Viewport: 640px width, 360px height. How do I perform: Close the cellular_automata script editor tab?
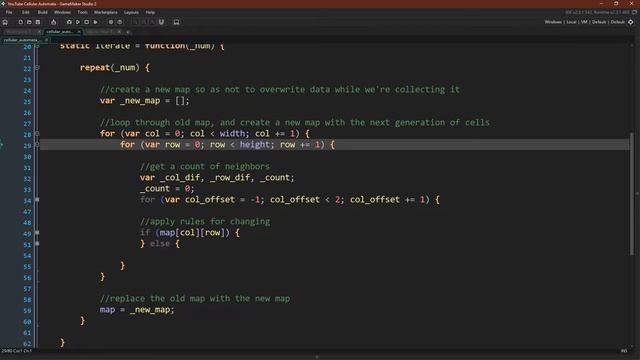click(x=46, y=40)
